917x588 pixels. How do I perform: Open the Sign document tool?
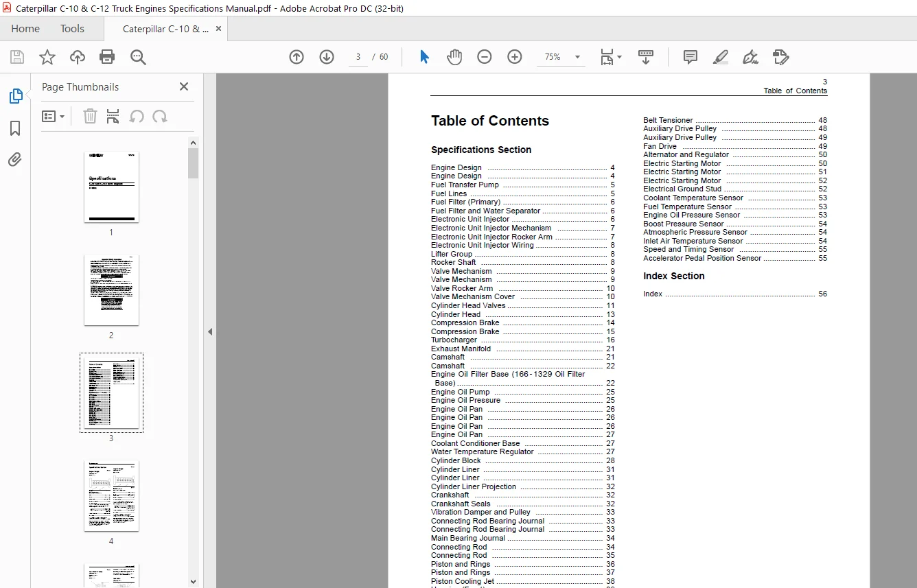coord(750,57)
